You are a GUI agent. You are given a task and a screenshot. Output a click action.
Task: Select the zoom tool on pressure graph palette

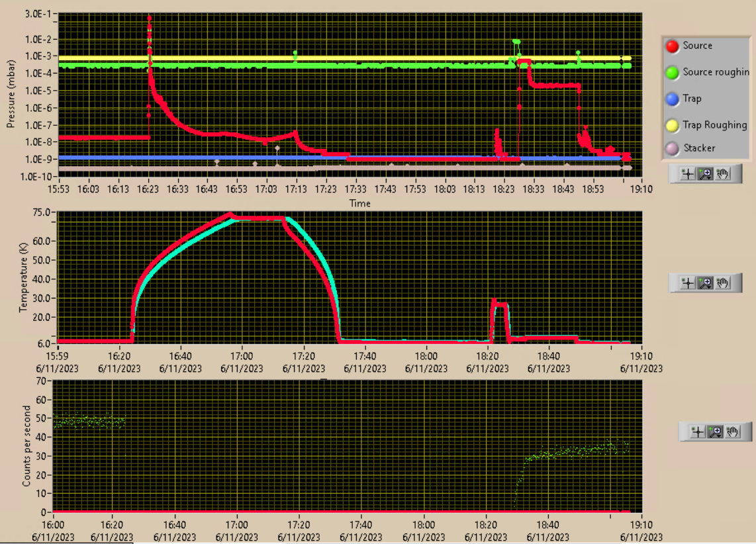[705, 174]
